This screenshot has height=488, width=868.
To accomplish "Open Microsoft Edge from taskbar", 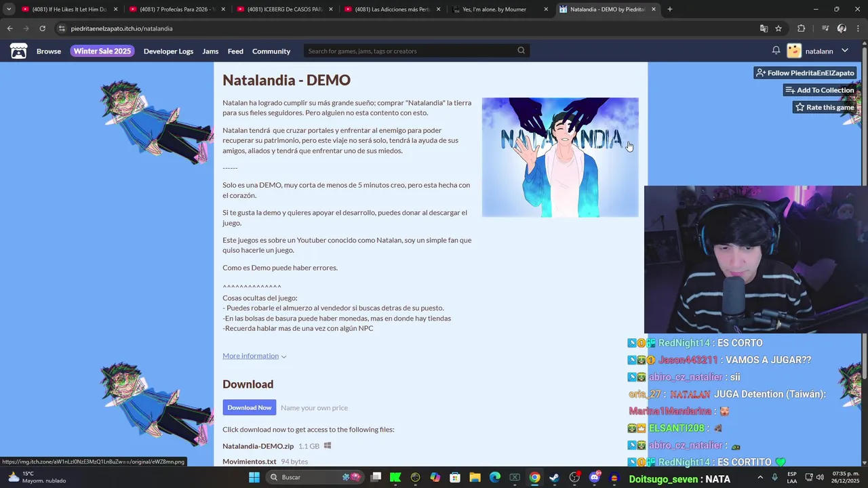I will point(494,477).
